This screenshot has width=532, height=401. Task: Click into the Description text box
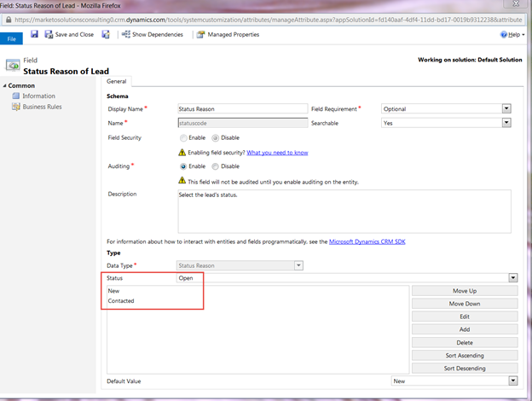[344, 212]
